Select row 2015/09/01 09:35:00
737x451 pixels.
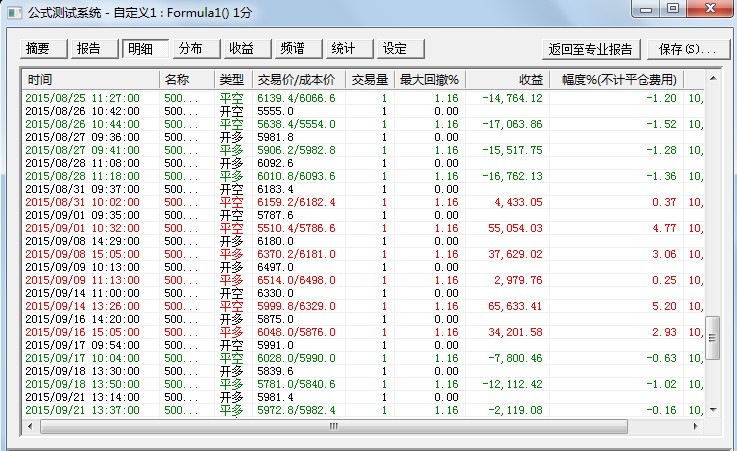pyautogui.click(x=363, y=215)
